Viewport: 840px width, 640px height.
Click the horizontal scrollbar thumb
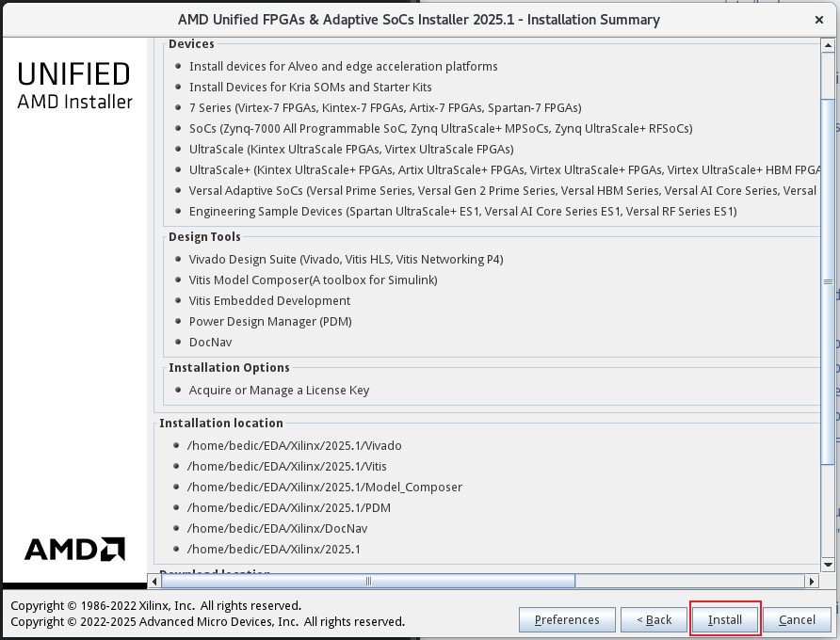(x=367, y=582)
